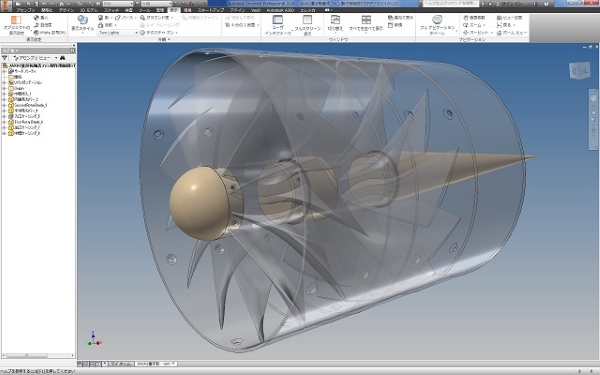Open the Vault ribbon tab
The width and height of the screenshot is (600, 375).
(x=256, y=10)
